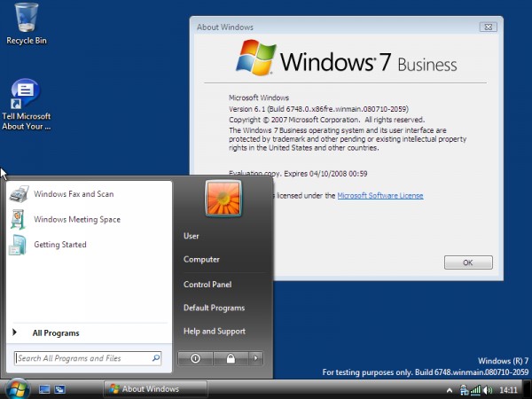
Task: Click the Start menu power button
Action: (x=195, y=358)
